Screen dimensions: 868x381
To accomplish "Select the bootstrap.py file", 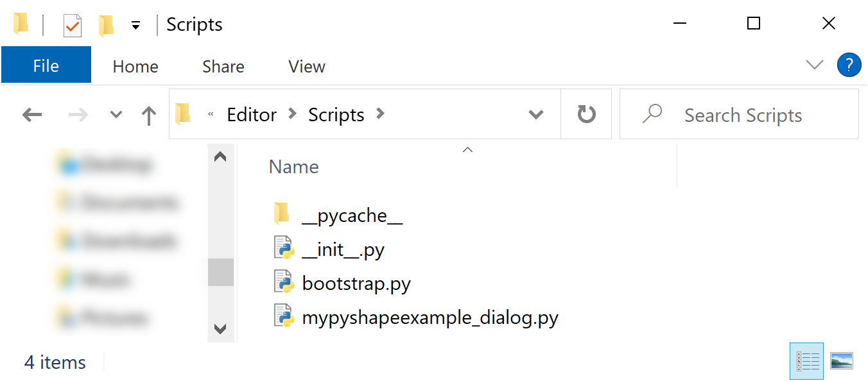I will [x=356, y=284].
